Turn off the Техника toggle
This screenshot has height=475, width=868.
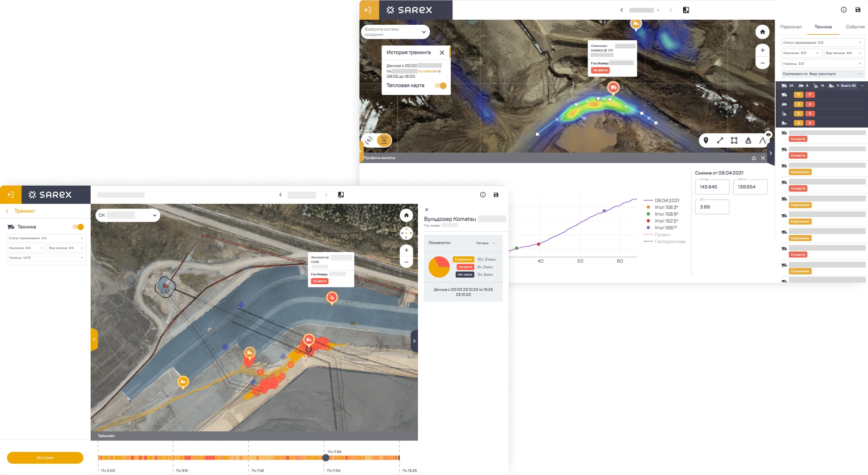click(x=78, y=227)
